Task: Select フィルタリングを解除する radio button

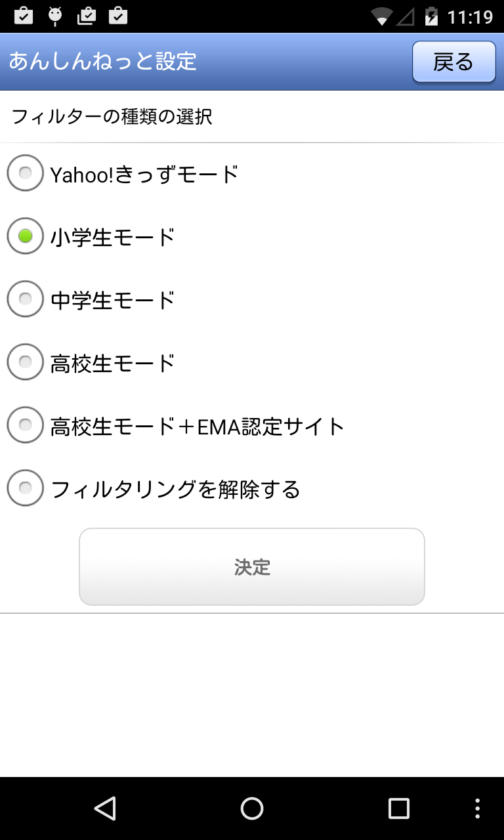Action: 26,488
